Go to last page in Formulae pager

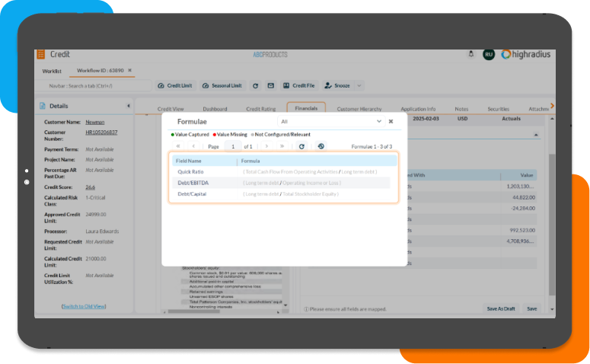click(282, 146)
